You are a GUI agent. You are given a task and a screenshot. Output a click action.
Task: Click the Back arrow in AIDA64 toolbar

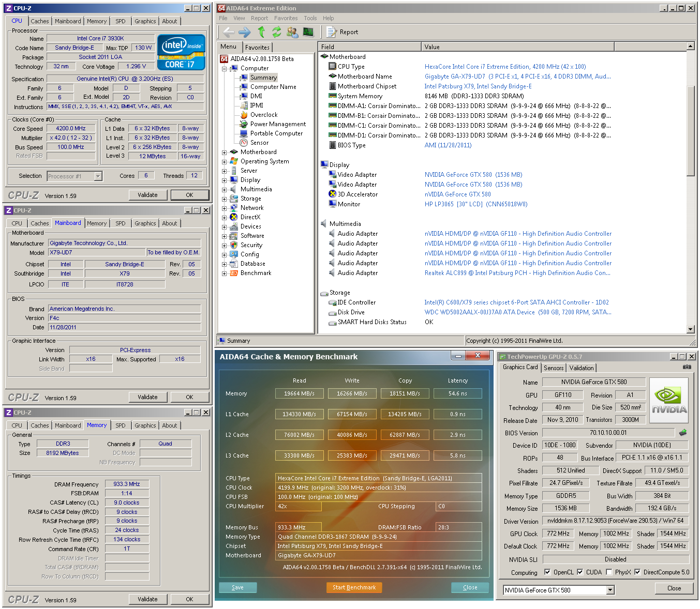point(229,32)
